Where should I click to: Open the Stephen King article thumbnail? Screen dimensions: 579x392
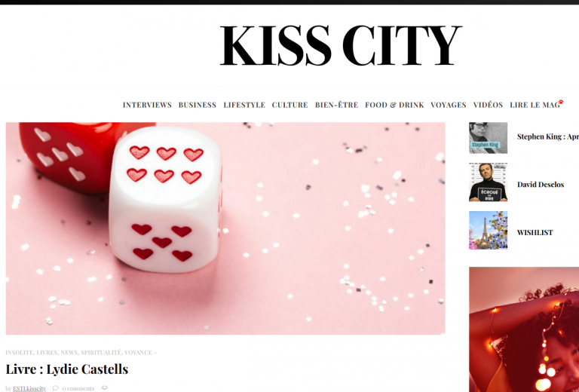tap(489, 138)
